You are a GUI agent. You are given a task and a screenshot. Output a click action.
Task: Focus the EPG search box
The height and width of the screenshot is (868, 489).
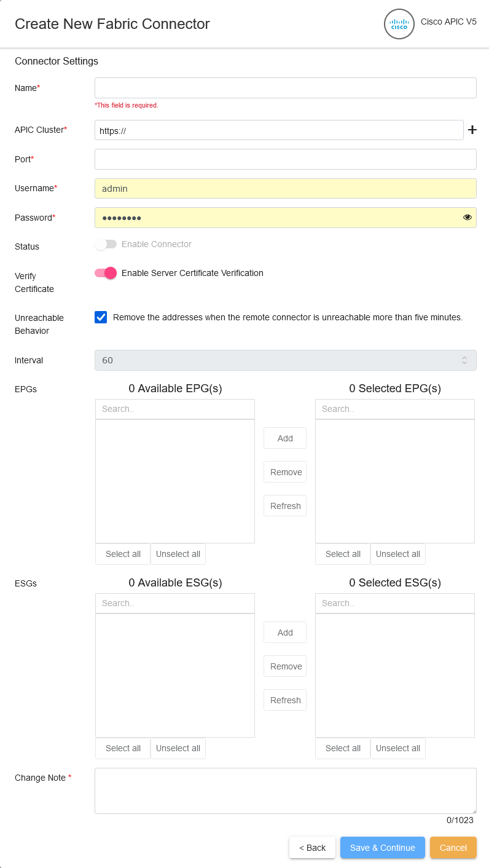pyautogui.click(x=174, y=408)
